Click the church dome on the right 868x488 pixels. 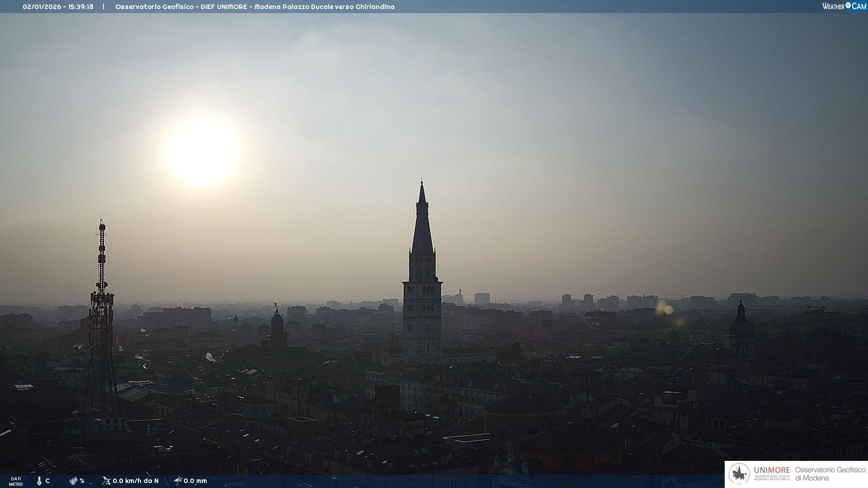pyautogui.click(x=741, y=326)
